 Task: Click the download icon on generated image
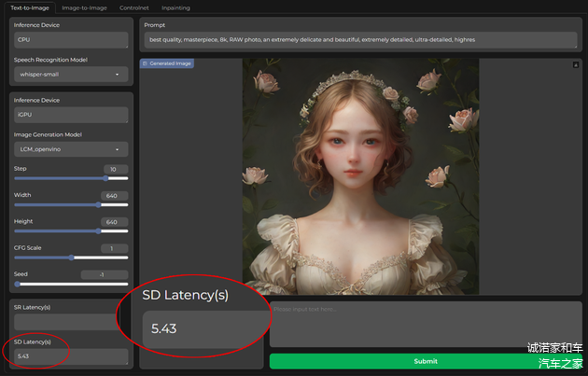pyautogui.click(x=576, y=64)
